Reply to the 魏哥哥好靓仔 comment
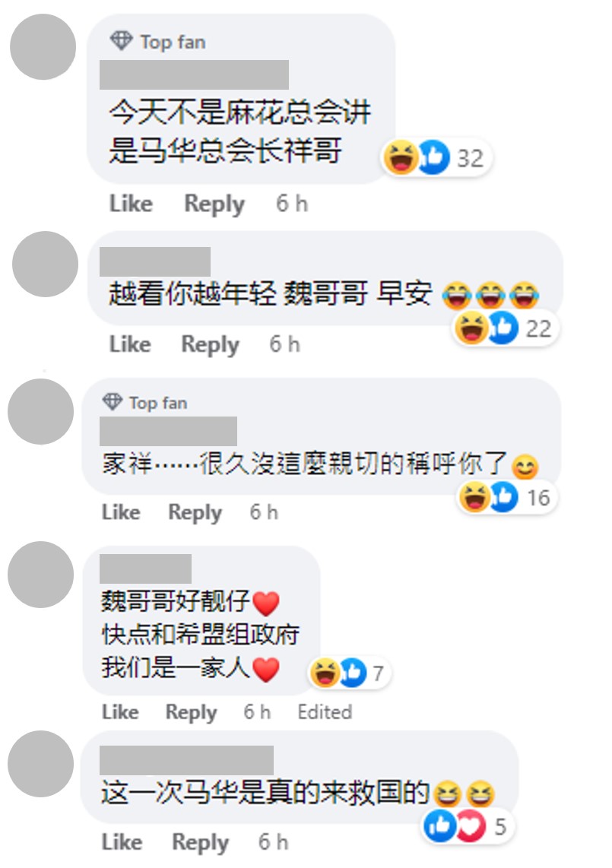Image resolution: width=612 pixels, height=868 pixels. click(191, 712)
